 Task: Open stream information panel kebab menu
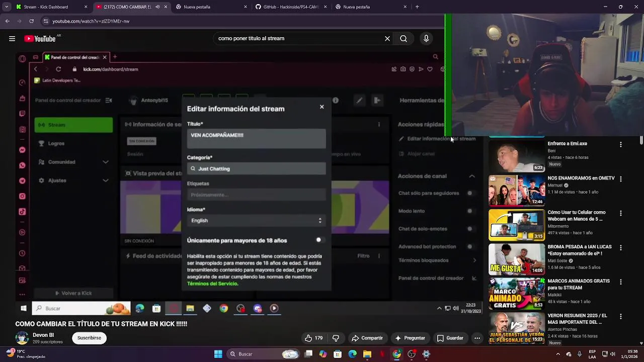pyautogui.click(x=379, y=124)
